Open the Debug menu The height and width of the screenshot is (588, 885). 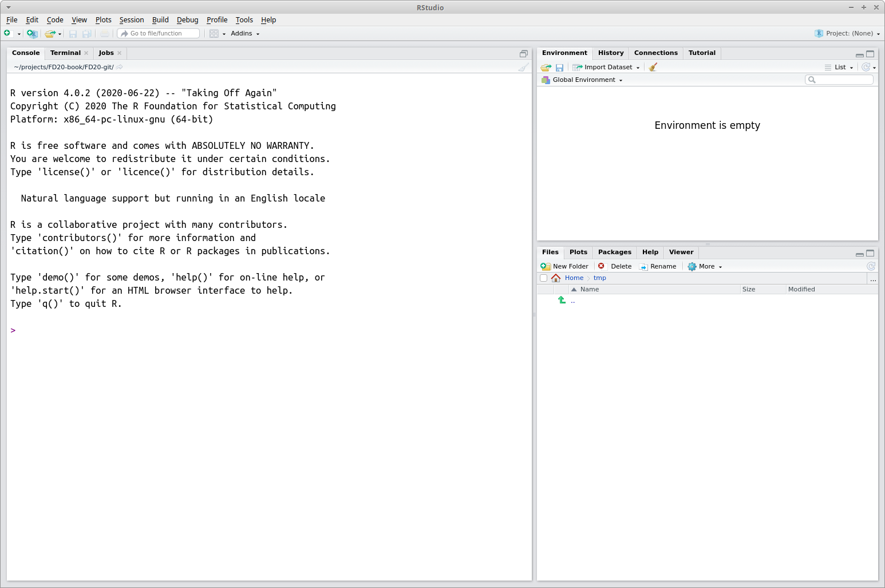tap(187, 19)
